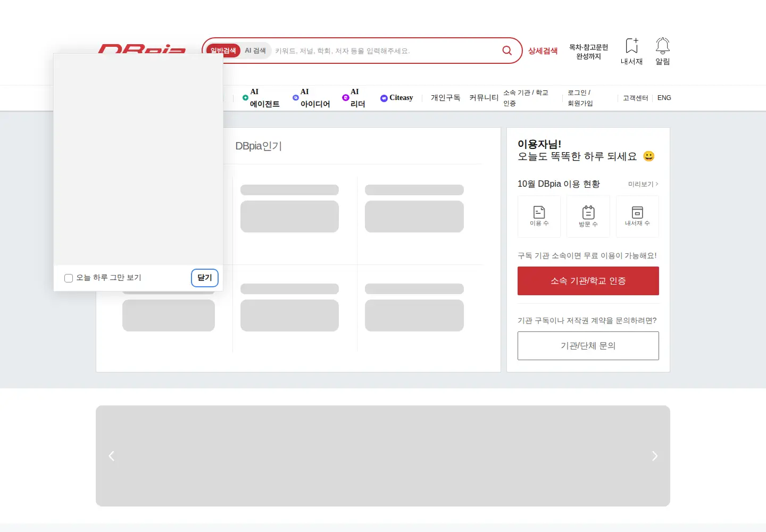This screenshot has width=766, height=532.
Task: Switch to AI 검색 search mode
Action: (x=255, y=51)
